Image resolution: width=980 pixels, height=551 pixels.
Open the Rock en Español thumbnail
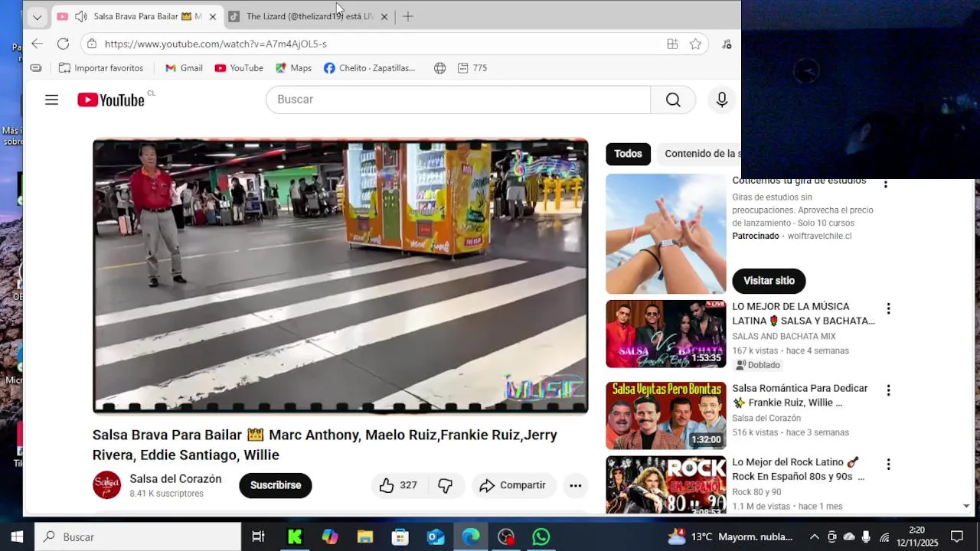click(x=665, y=484)
